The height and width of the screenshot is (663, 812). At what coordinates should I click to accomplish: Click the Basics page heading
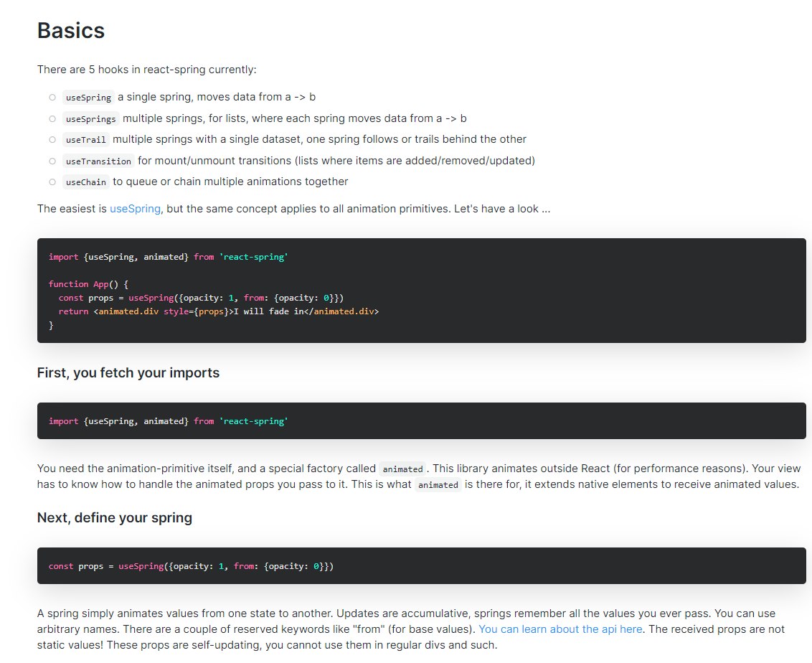tap(71, 31)
